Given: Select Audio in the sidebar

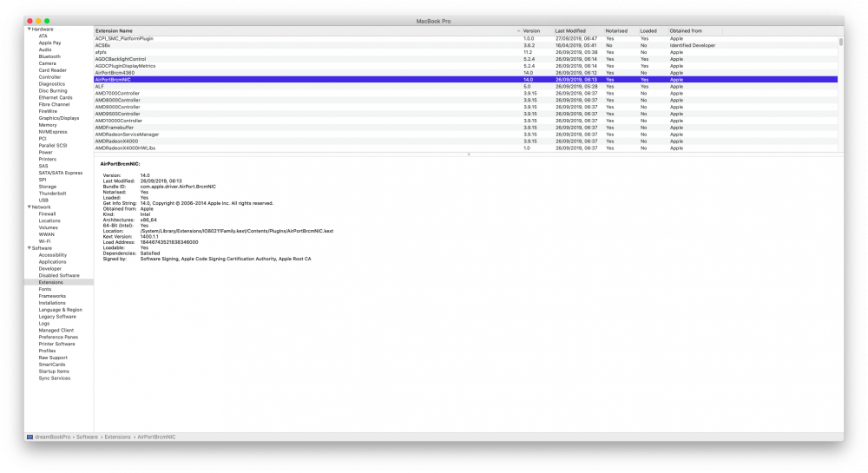Looking at the screenshot, I should [x=45, y=49].
